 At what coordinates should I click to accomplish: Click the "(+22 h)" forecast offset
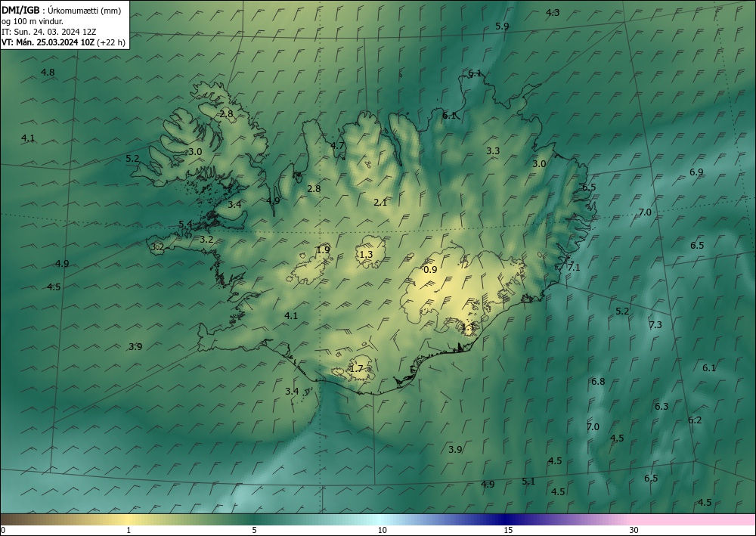[111, 42]
